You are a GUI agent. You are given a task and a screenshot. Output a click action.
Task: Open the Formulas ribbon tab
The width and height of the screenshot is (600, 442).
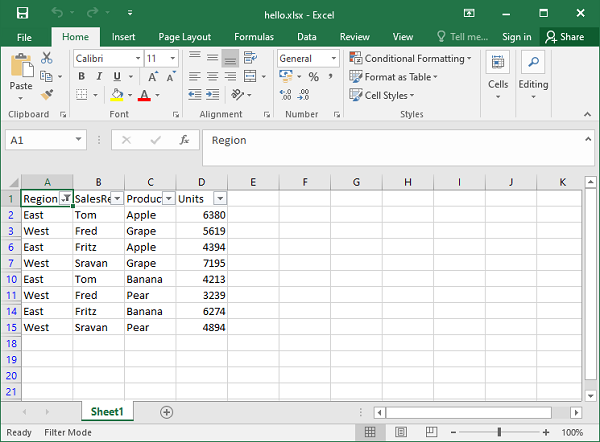(254, 37)
